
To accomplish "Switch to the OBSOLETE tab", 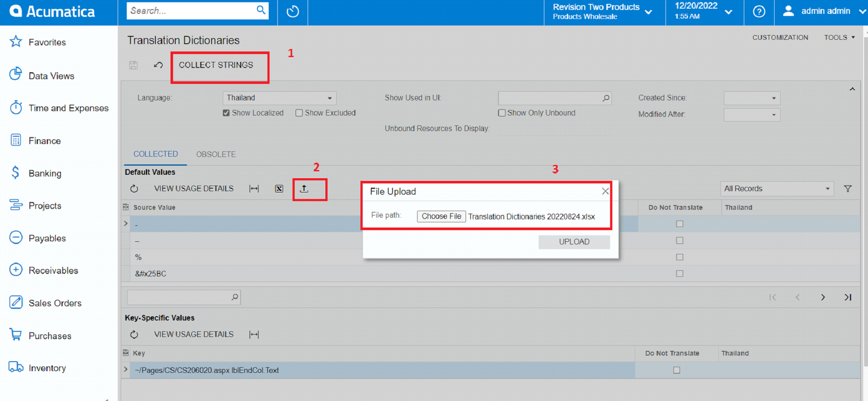I will [x=216, y=154].
